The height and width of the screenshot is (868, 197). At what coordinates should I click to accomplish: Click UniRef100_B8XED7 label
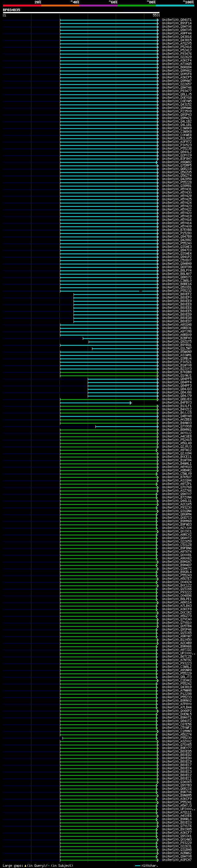[x=176, y=321]
